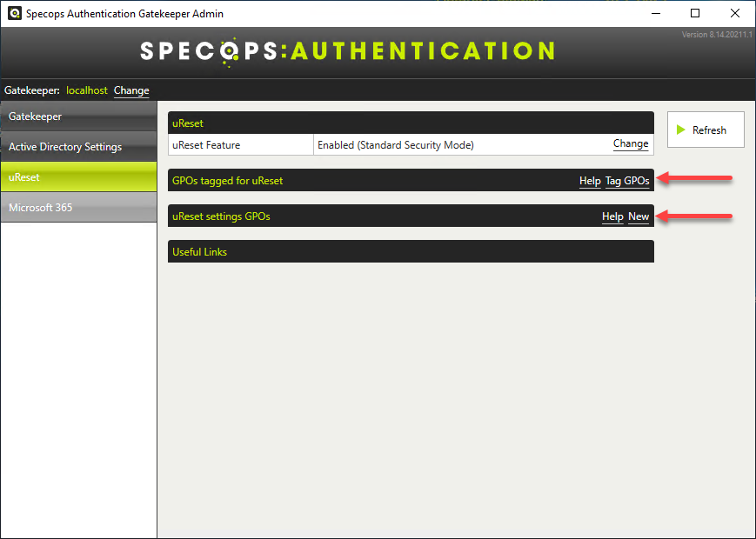Close the Gatekeeper Admin window

(735, 14)
